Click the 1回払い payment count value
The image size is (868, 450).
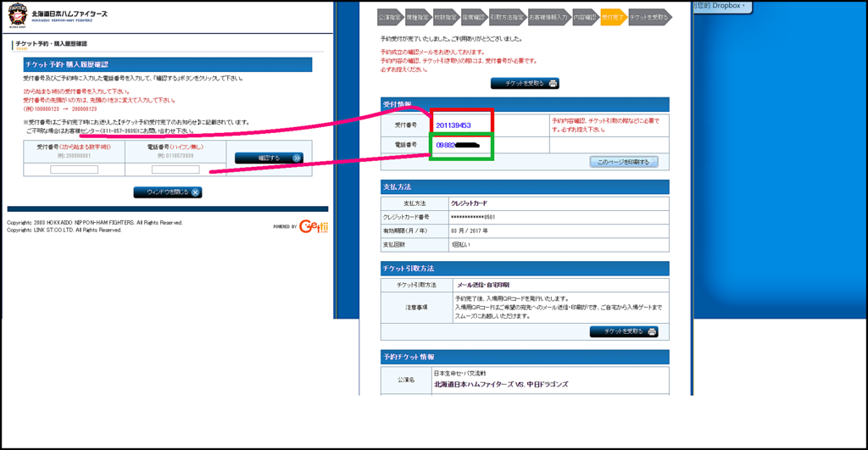(460, 245)
